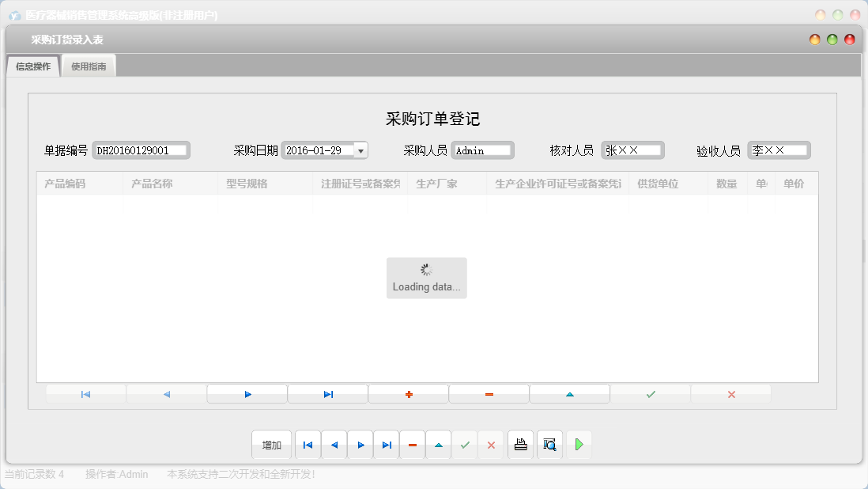This screenshot has width=868, height=489.
Task: Select the 信息操作 tab
Action: (32, 66)
